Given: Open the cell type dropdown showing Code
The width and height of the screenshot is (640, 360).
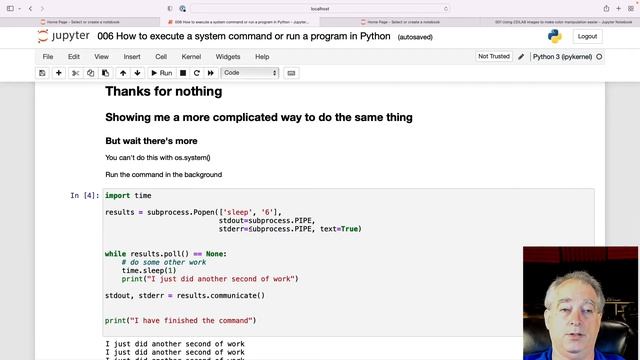Looking at the screenshot, I should tap(250, 73).
